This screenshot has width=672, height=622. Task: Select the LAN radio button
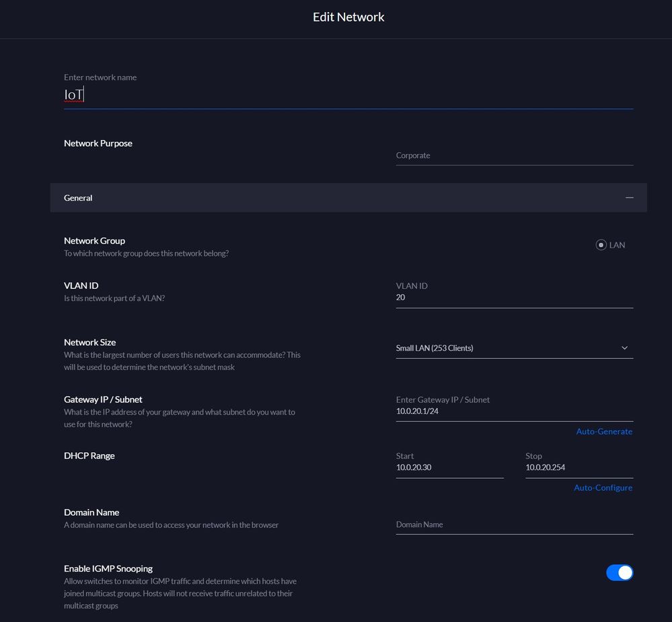pyautogui.click(x=601, y=245)
